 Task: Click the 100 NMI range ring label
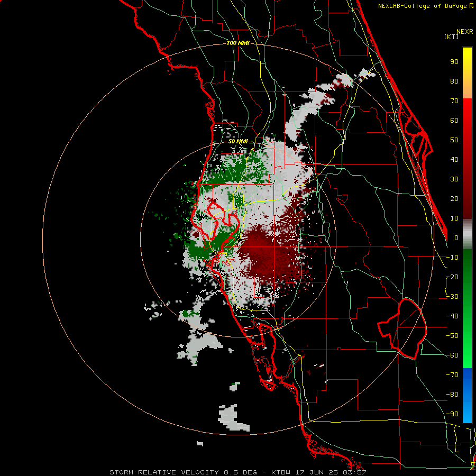[x=238, y=43]
